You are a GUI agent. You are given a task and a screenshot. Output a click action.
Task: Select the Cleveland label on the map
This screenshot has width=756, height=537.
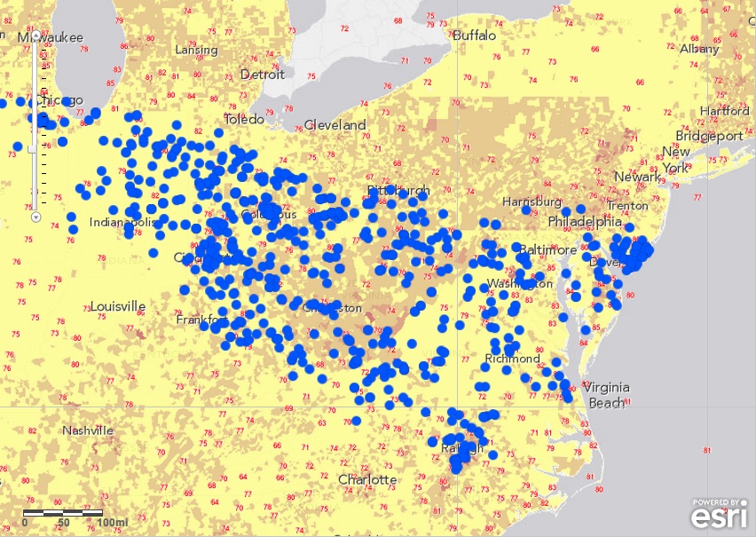click(335, 125)
